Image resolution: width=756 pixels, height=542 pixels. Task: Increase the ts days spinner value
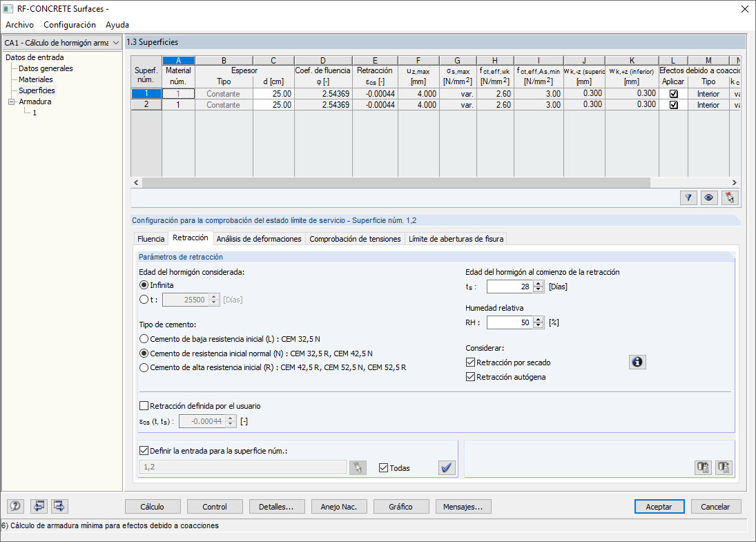pos(539,284)
